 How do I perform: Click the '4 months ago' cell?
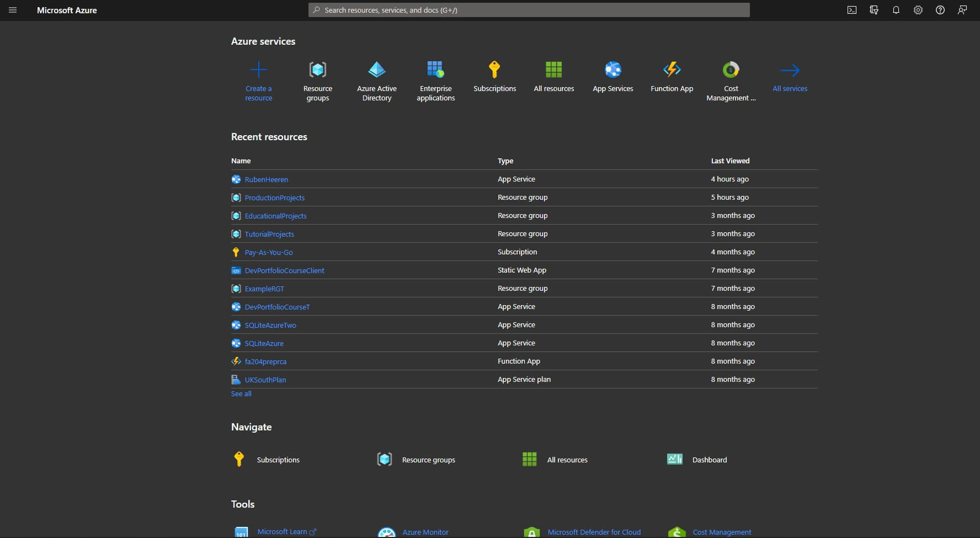coord(733,252)
